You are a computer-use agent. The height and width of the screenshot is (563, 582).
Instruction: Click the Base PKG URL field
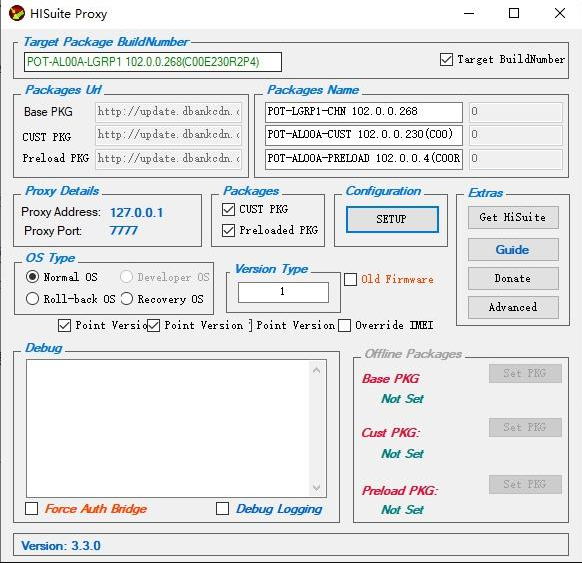tap(169, 112)
